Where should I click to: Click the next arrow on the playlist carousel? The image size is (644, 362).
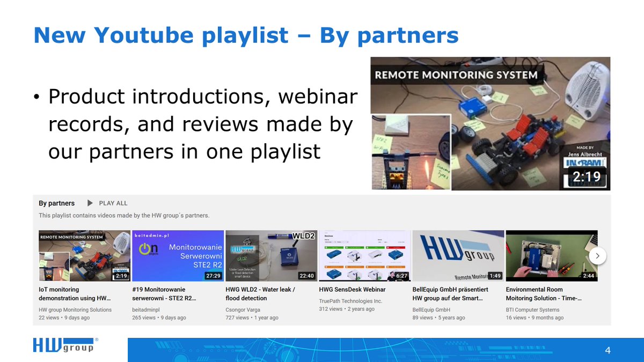[x=597, y=256]
